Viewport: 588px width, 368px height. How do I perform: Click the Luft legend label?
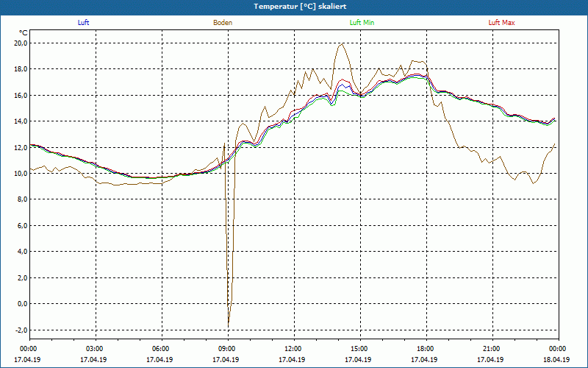(83, 23)
